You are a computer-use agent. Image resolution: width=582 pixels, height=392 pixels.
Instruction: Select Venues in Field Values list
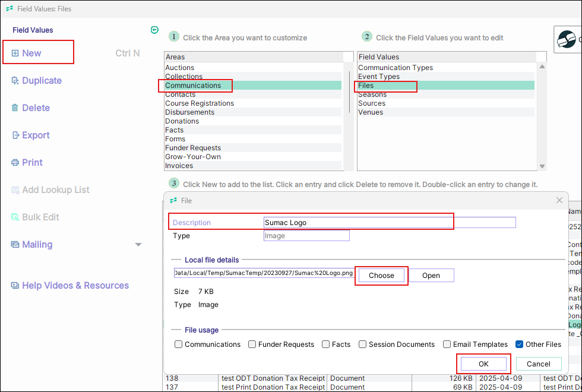click(x=371, y=112)
